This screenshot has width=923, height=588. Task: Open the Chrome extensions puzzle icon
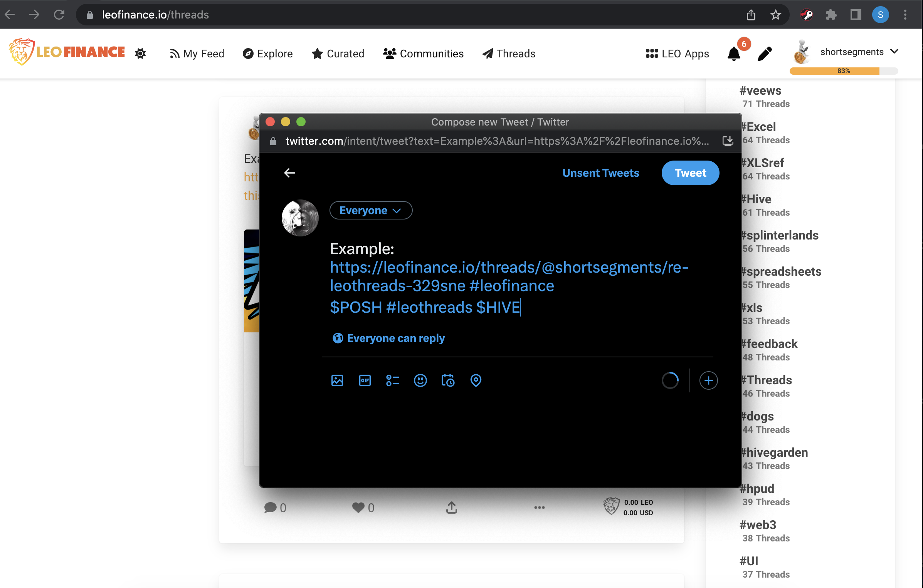[x=831, y=15]
